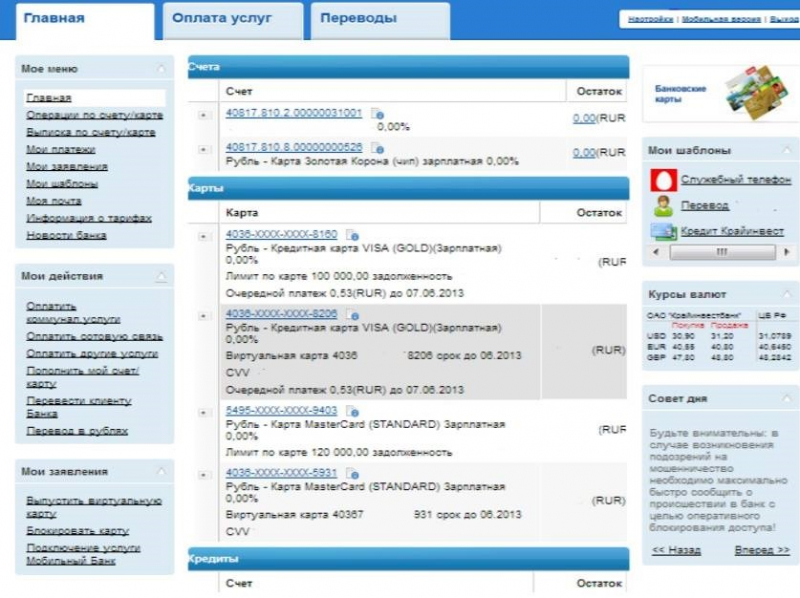This screenshot has width=800, height=598.
Task: Collapse the Мои действия panel
Action: pos(161,276)
